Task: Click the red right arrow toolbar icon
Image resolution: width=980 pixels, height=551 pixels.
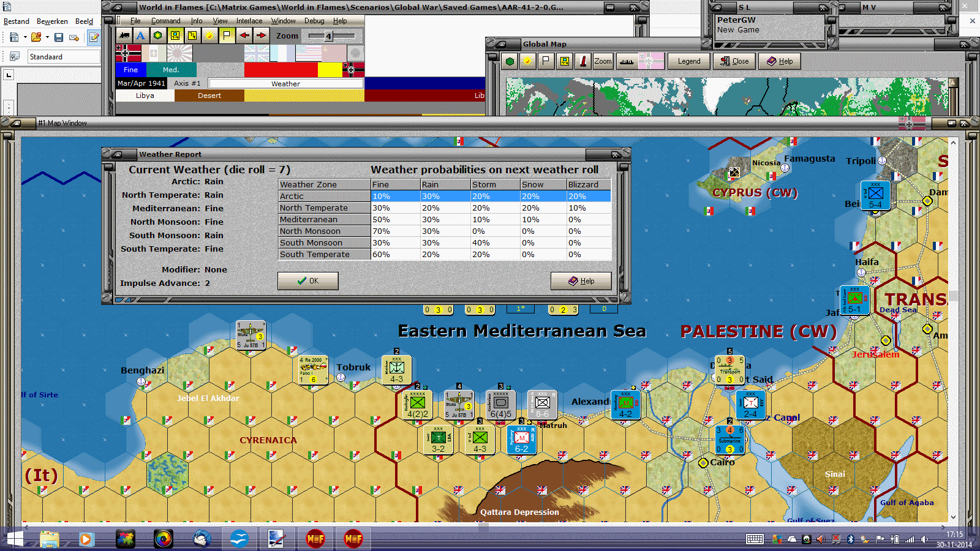Action: [x=262, y=36]
